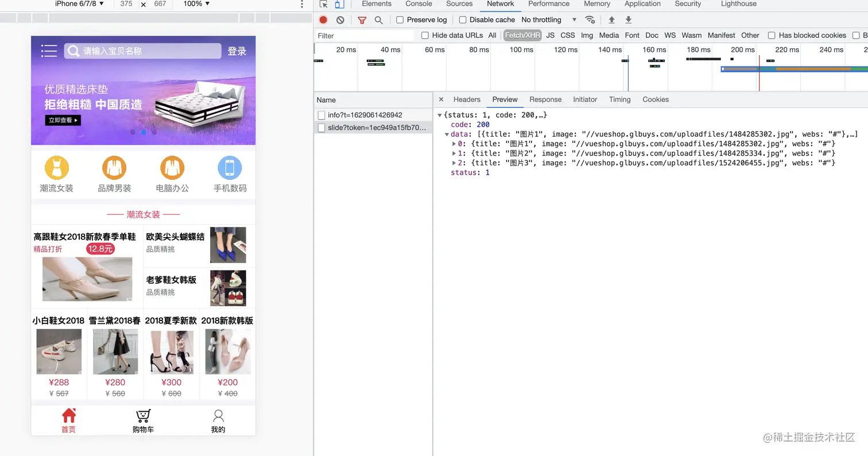Activate the inspect element picker
The height and width of the screenshot is (456, 868).
tap(324, 4)
